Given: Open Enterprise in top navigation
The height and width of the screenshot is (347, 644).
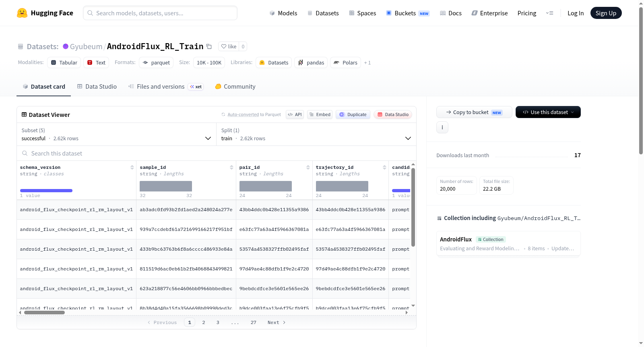Looking at the screenshot, I should point(490,13).
